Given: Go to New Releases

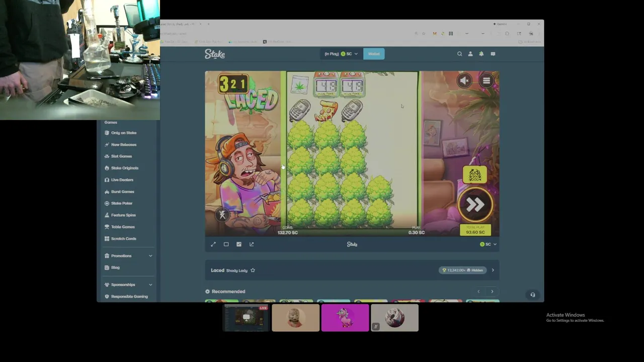Looking at the screenshot, I should tap(124, 145).
